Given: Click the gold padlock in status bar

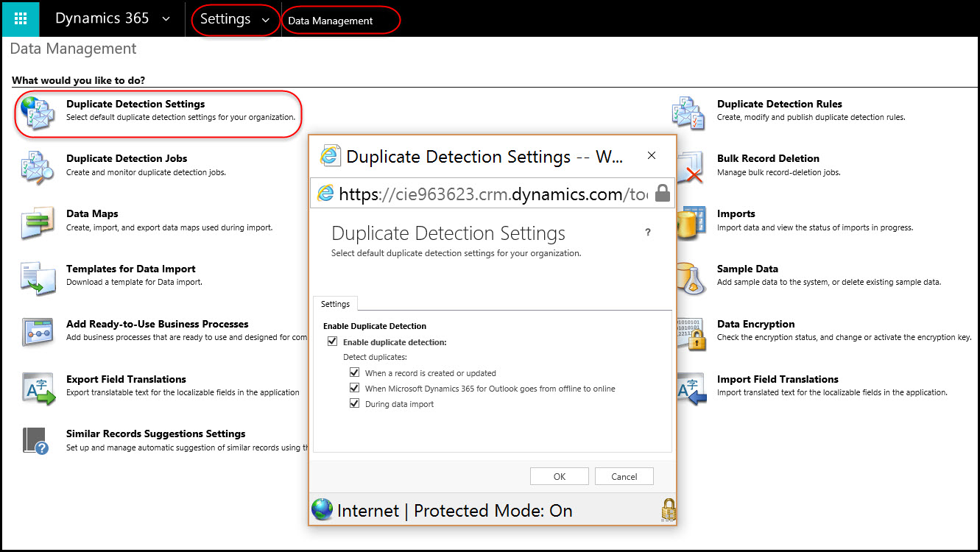Looking at the screenshot, I should click(x=668, y=510).
